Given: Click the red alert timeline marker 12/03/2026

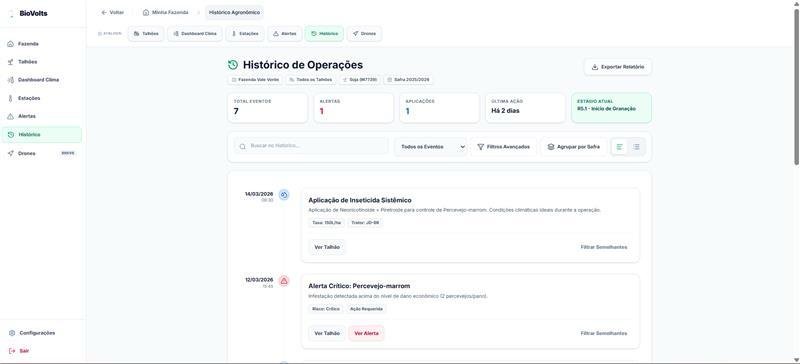Looking at the screenshot, I should (x=284, y=281).
